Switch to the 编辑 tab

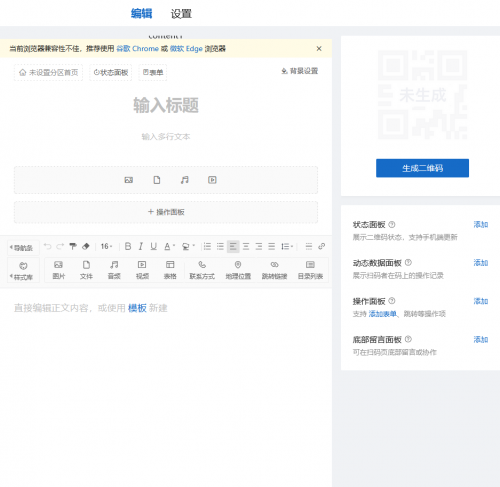142,13
